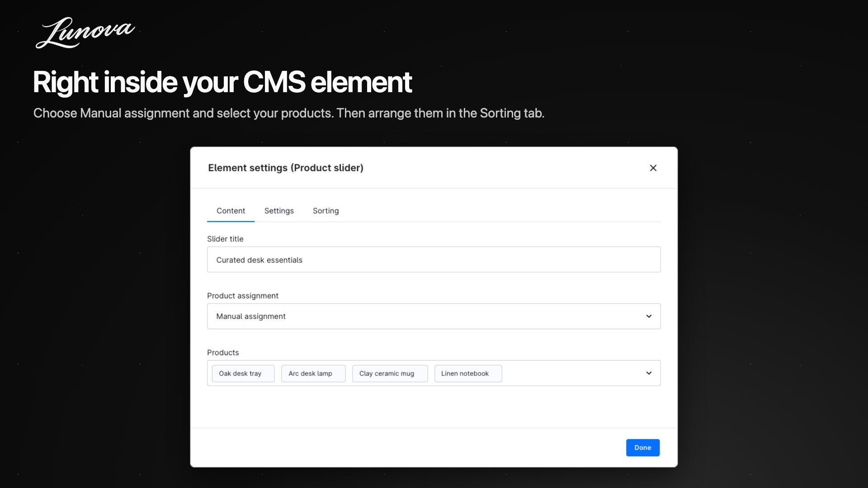Open the Settings tab
The height and width of the screenshot is (488, 868).
[279, 211]
